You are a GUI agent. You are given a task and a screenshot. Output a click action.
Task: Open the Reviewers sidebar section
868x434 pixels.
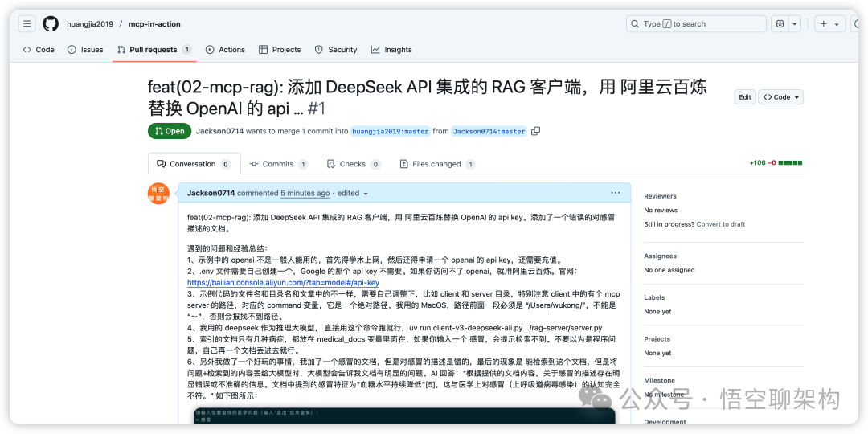660,196
